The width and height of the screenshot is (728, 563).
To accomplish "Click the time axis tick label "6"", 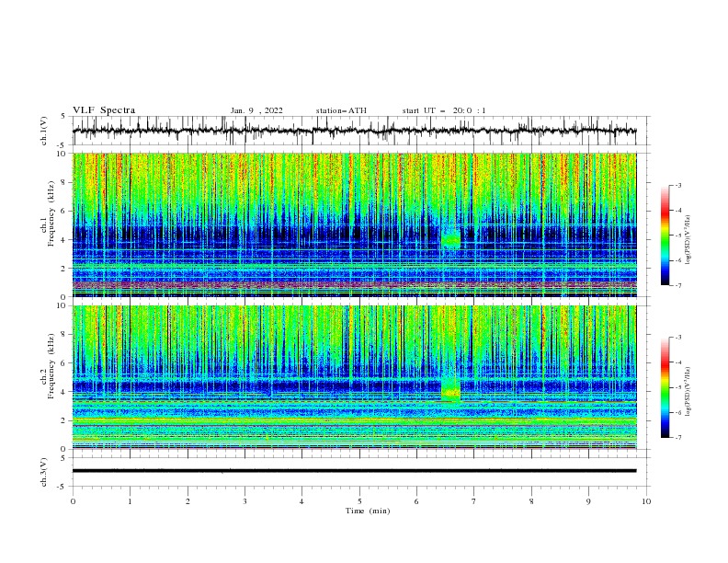I will tap(416, 501).
